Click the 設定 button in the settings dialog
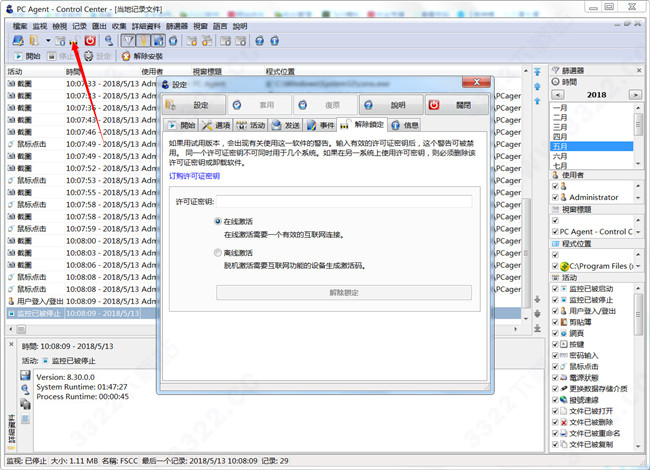The image size is (650, 470). point(194,105)
